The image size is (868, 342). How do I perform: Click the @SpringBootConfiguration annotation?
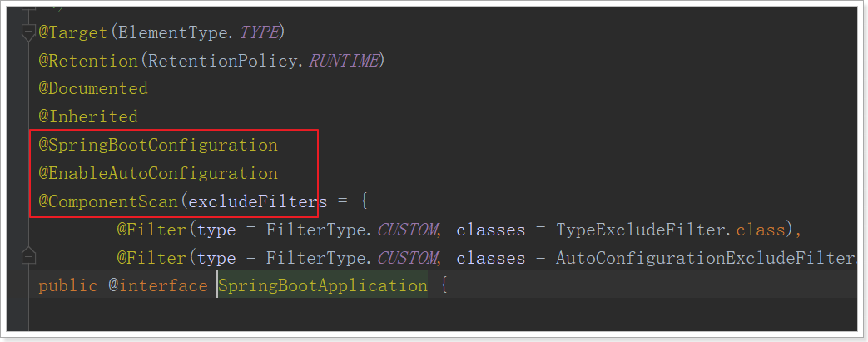click(x=158, y=146)
